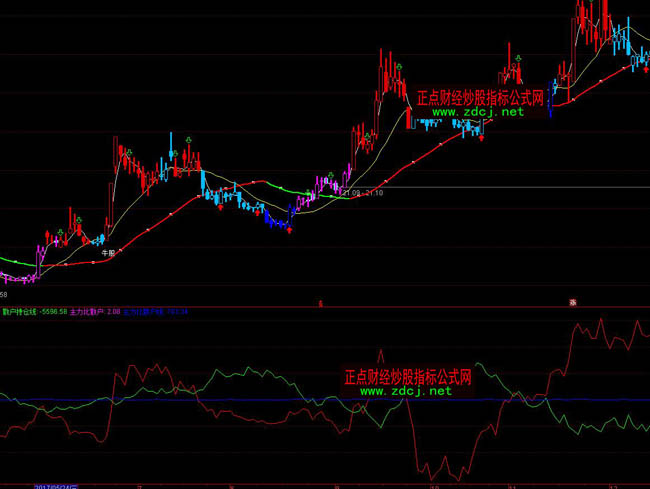Viewport: 650px width, 489px height.
Task: Click the 牛股 marker on the chart
Action: coord(109,254)
